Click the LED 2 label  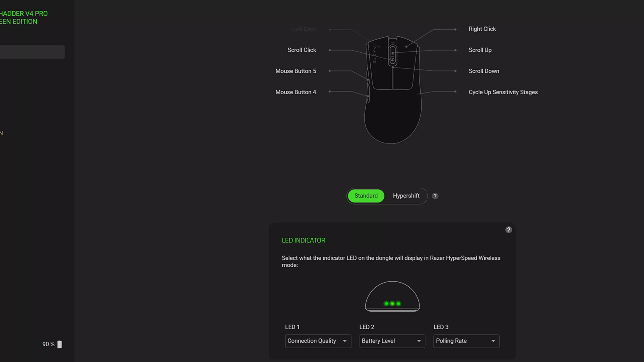pyautogui.click(x=367, y=327)
